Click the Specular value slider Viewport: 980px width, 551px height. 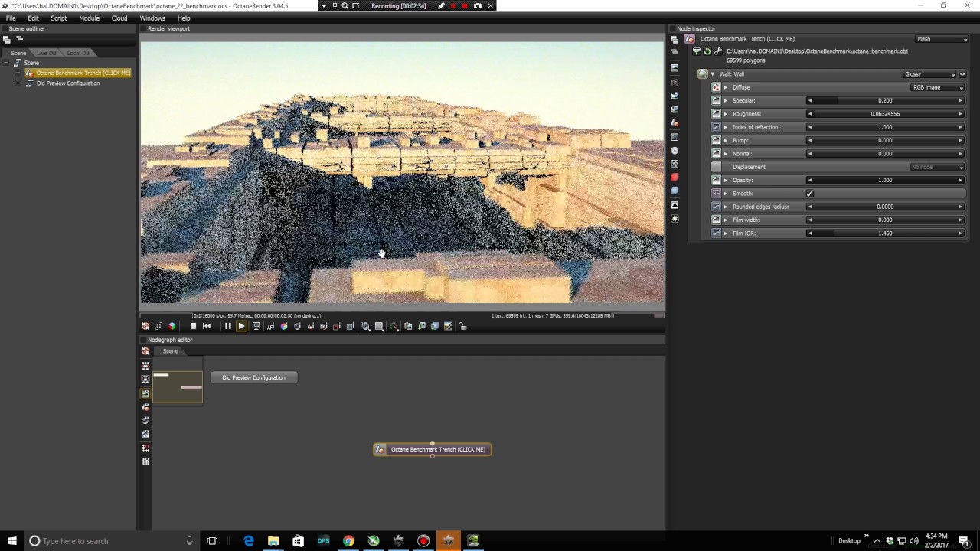point(884,101)
